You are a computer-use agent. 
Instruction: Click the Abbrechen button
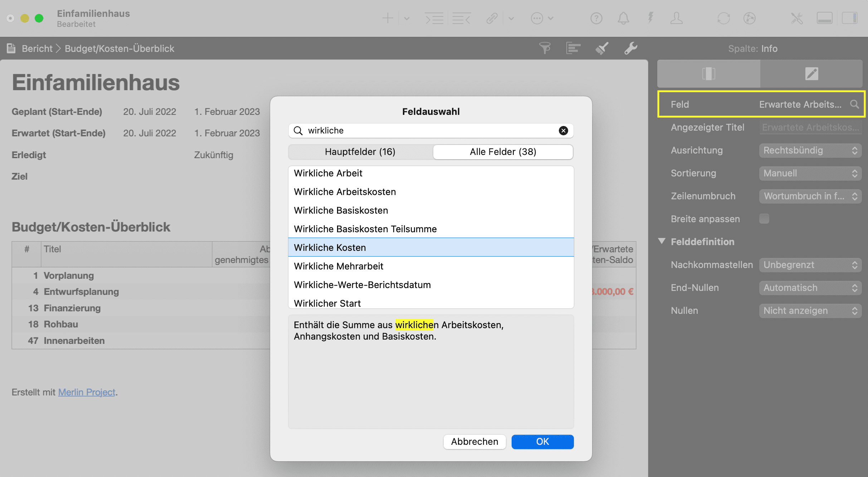pos(474,442)
